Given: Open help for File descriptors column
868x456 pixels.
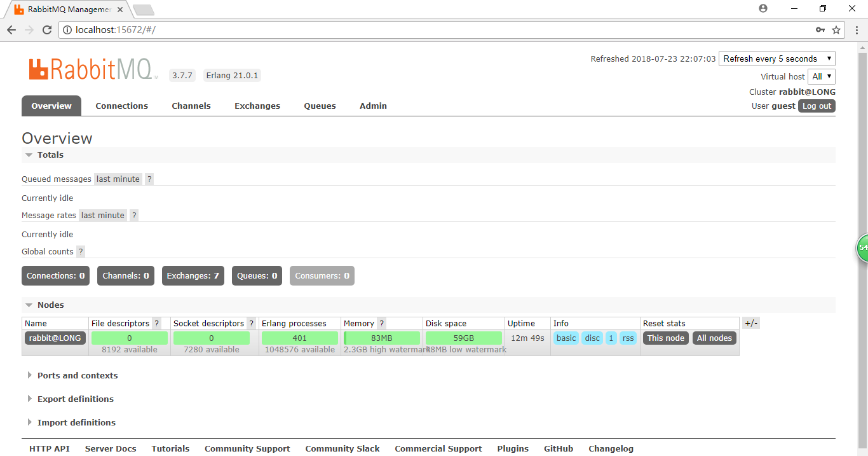Looking at the screenshot, I should pyautogui.click(x=157, y=324).
